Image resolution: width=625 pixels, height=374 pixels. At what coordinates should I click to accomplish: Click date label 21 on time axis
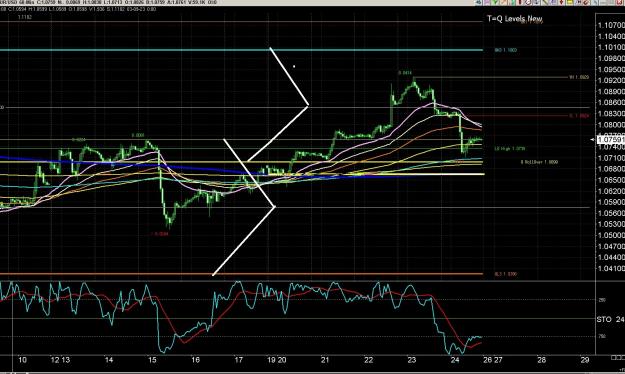[325, 360]
